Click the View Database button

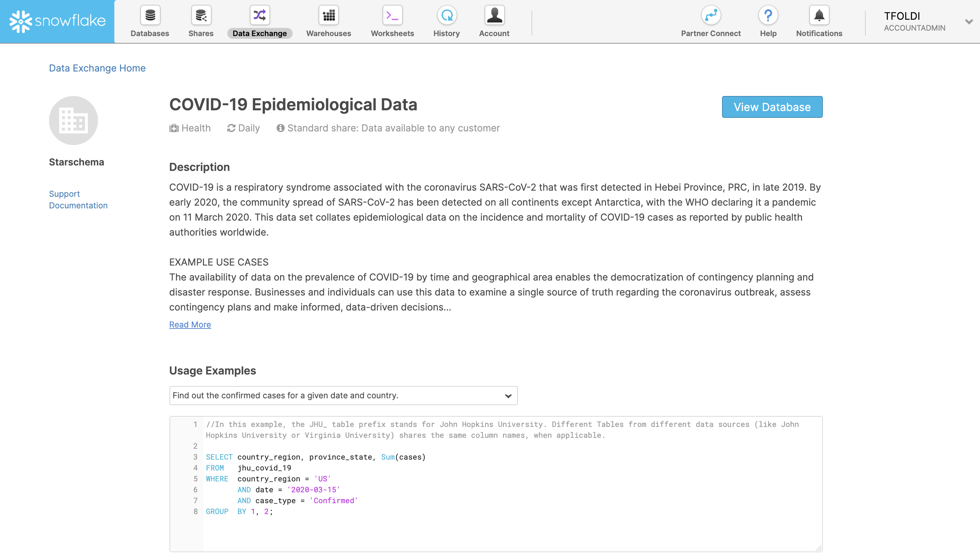[x=772, y=107]
